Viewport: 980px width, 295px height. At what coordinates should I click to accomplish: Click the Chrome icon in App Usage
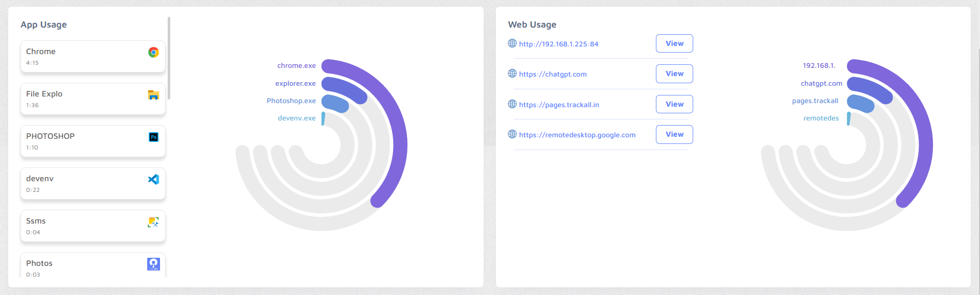[153, 52]
